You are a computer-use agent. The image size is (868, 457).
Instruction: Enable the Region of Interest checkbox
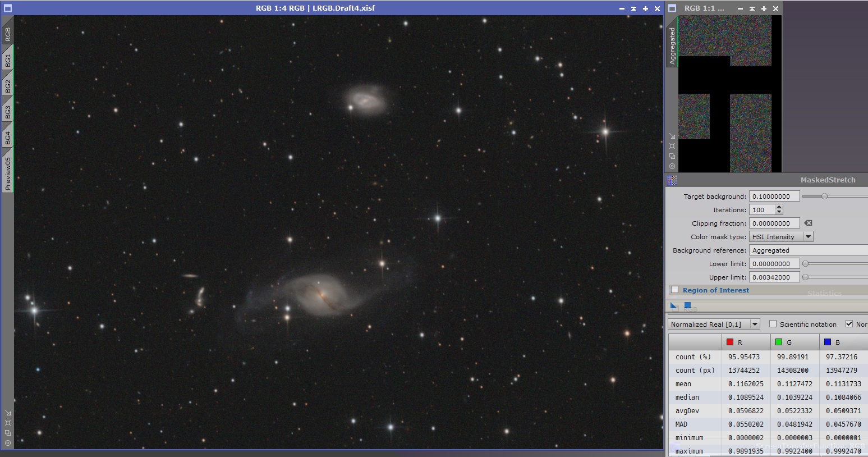coord(675,290)
